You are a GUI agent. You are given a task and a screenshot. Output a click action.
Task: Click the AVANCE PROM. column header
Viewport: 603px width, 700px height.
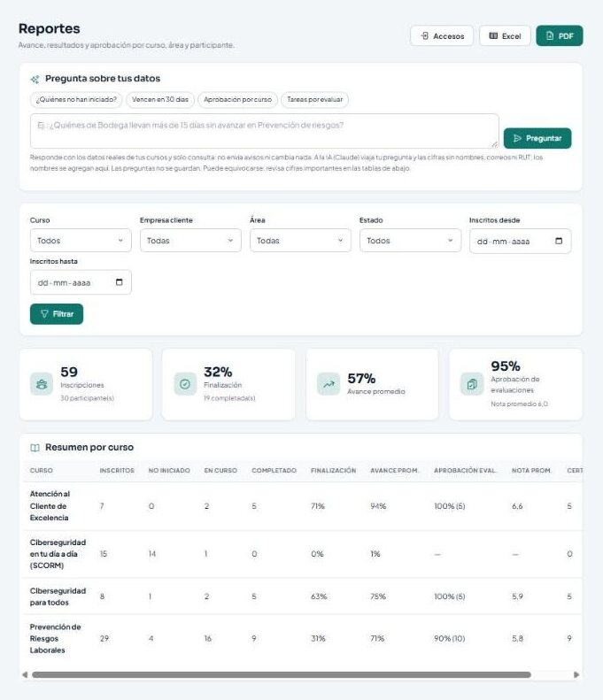[394, 471]
